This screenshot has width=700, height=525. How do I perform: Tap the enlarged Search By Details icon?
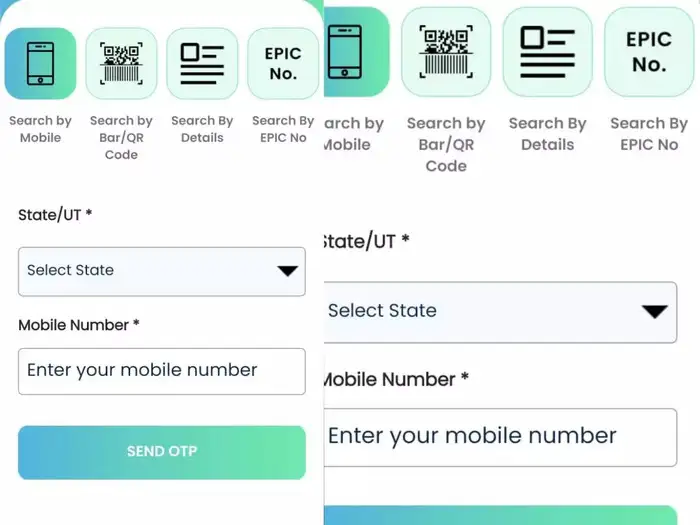click(547, 52)
